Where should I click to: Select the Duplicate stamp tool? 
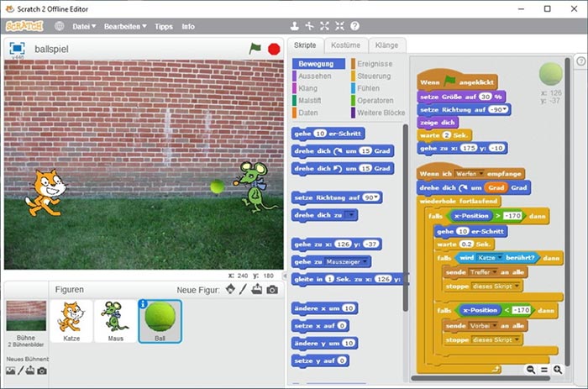294,26
